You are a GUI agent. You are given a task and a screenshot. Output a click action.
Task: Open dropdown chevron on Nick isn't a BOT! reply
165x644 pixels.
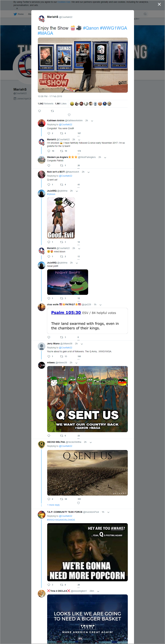point(88,172)
